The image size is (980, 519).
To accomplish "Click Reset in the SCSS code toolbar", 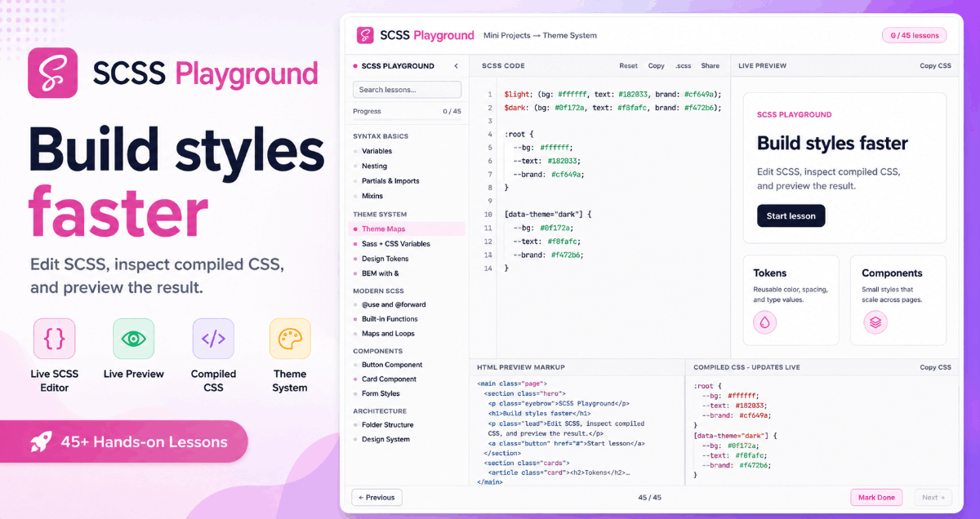I will point(628,66).
